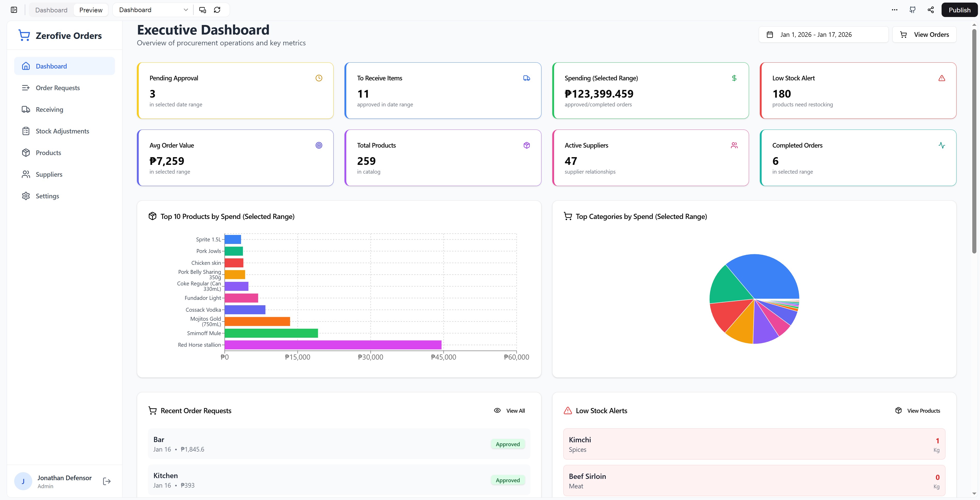Click the ₱45,000 axis label
The width and height of the screenshot is (980, 500).
443,357
